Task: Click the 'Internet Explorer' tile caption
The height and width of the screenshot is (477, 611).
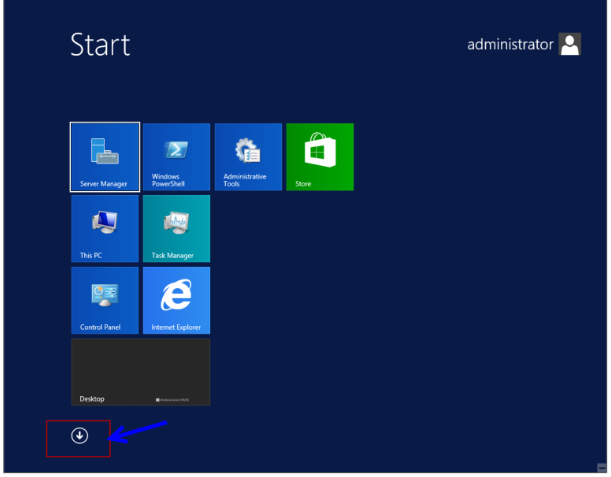Action: click(x=176, y=328)
